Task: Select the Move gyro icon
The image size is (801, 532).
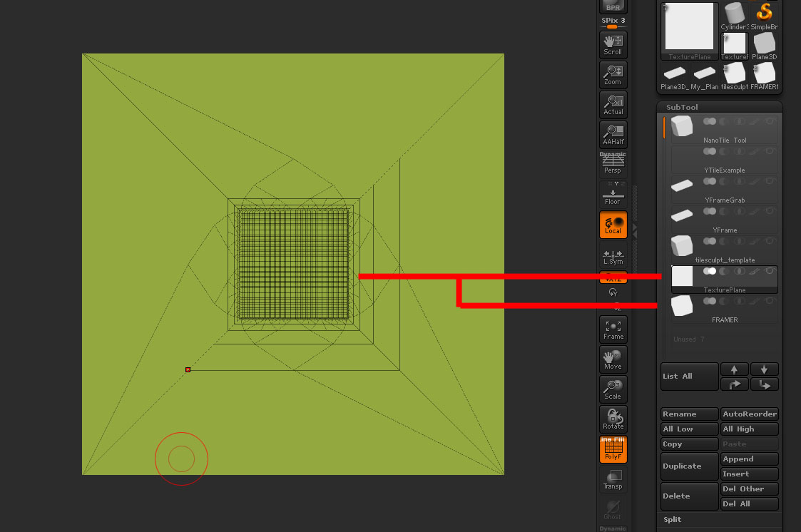Action: (x=613, y=359)
